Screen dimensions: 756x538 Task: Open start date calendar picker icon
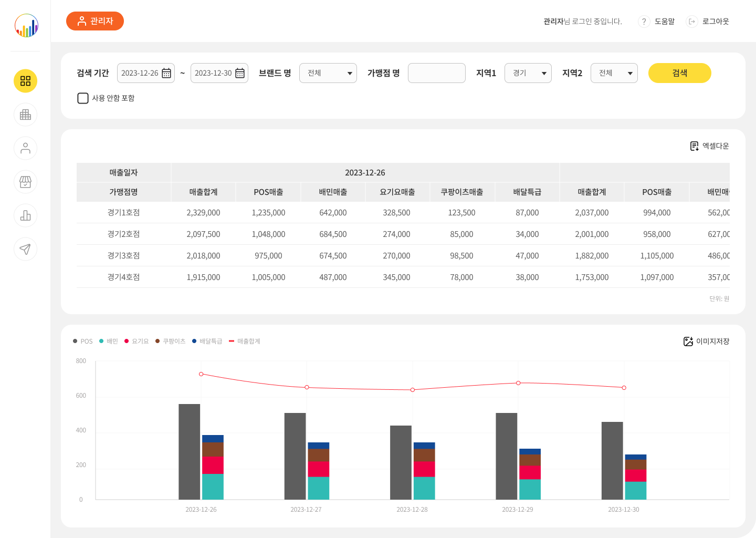click(166, 73)
